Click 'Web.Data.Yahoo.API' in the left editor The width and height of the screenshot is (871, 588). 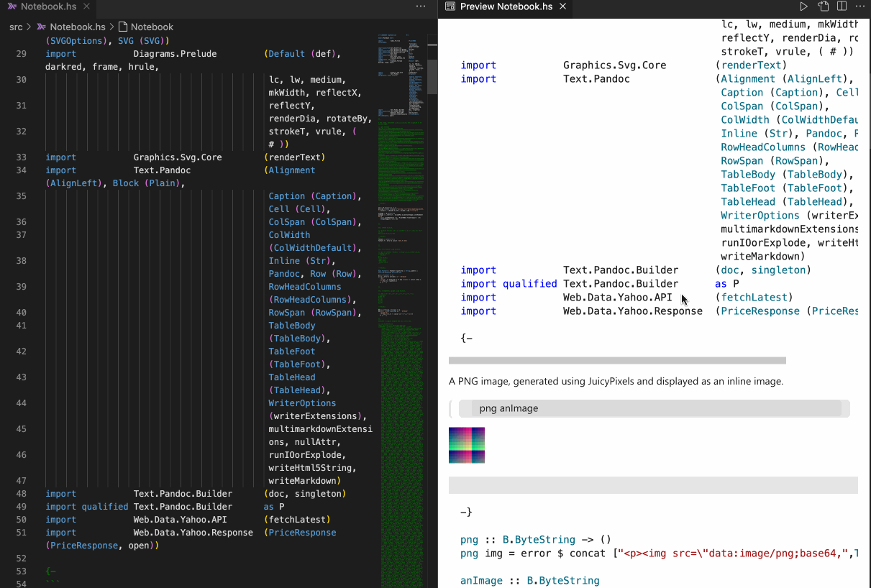click(181, 520)
